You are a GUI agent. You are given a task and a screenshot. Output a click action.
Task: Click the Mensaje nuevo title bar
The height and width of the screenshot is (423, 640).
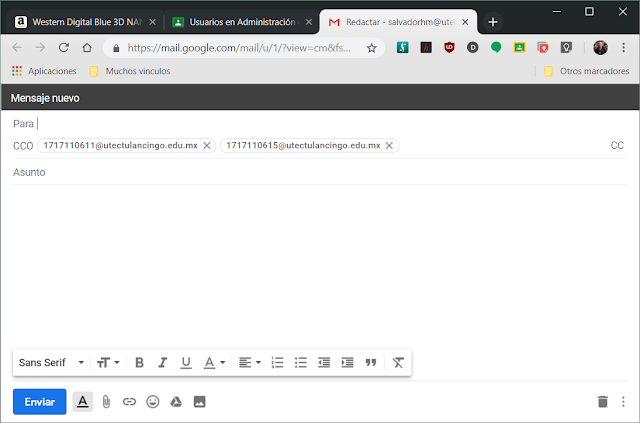pos(320,98)
